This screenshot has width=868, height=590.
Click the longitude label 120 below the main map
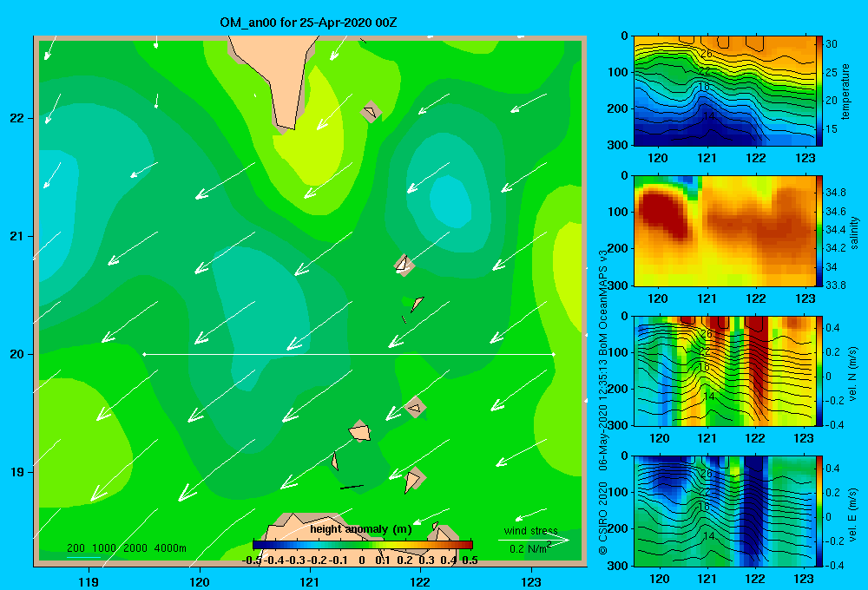(x=200, y=581)
